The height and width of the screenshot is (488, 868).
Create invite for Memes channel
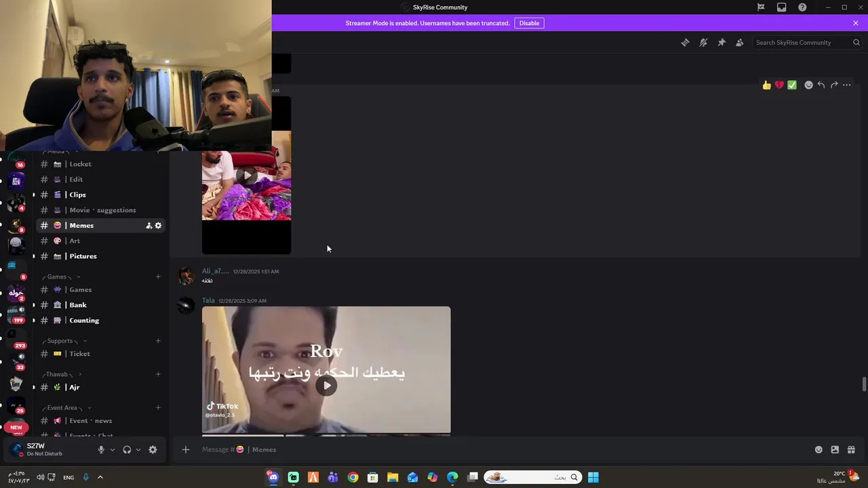coord(149,226)
